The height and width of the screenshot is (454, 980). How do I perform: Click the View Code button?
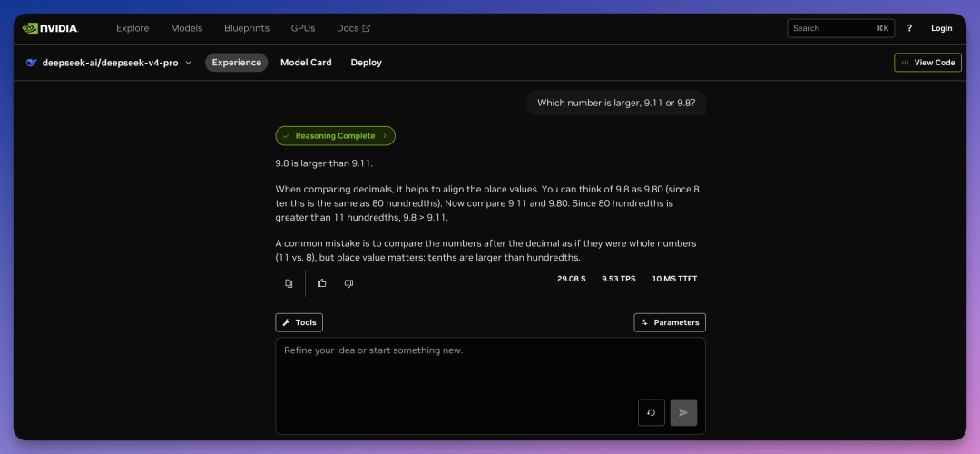click(927, 63)
